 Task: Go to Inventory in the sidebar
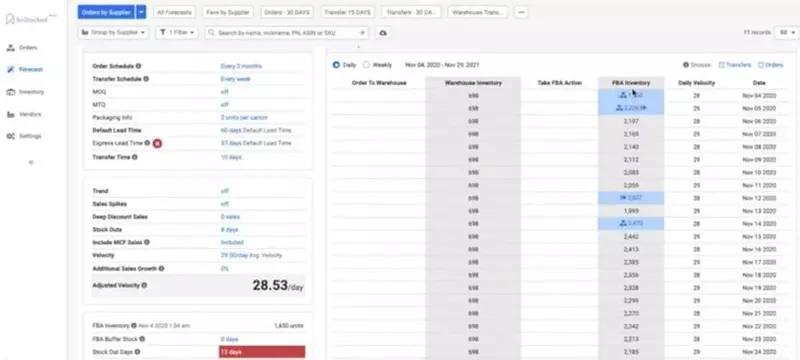(x=25, y=92)
